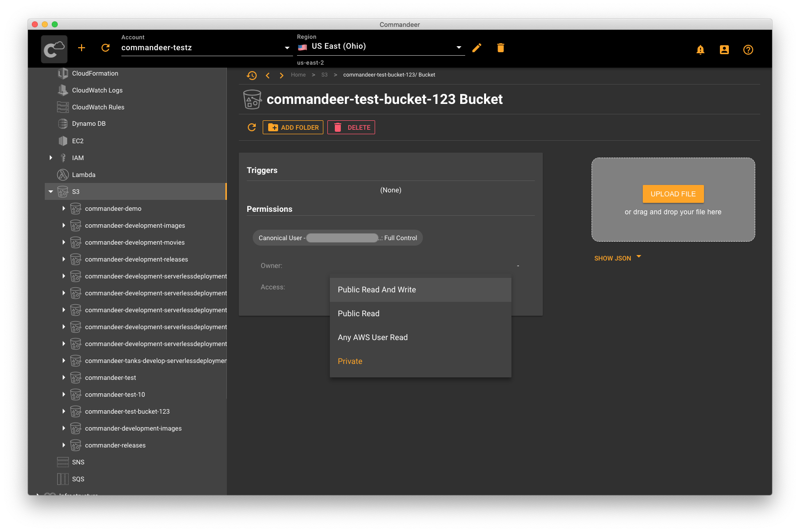Go back with the left chevron
800x532 pixels.
point(268,76)
